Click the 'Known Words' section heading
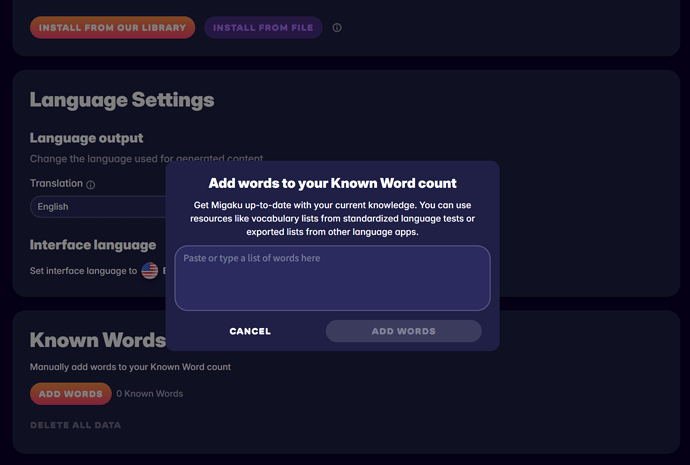The image size is (690, 465). pos(98,340)
